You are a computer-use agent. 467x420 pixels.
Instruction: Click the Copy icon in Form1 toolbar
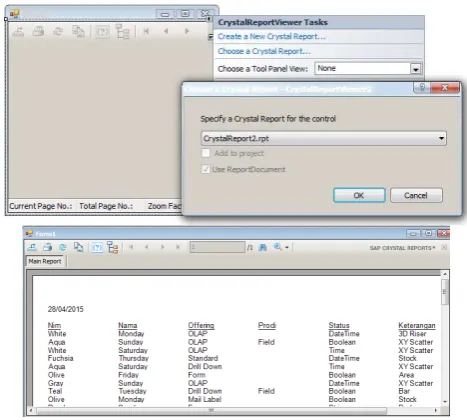78,247
